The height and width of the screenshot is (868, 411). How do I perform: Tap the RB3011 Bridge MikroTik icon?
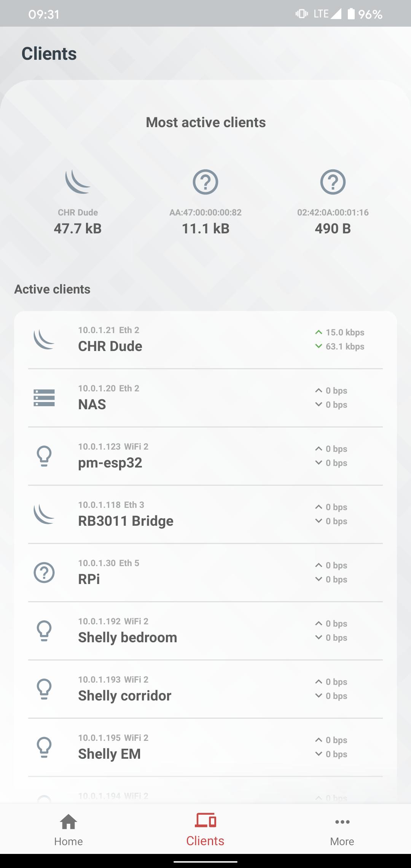coord(44,514)
